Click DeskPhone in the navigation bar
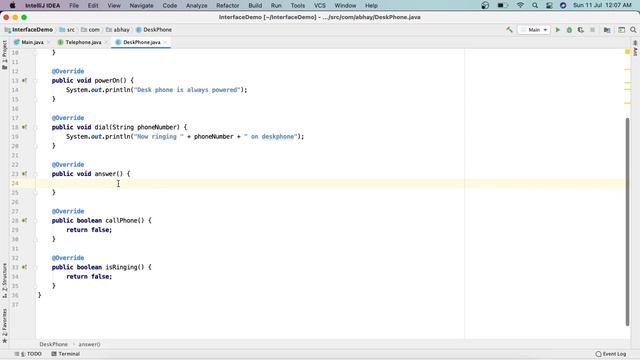The image size is (640, 360). click(153, 30)
